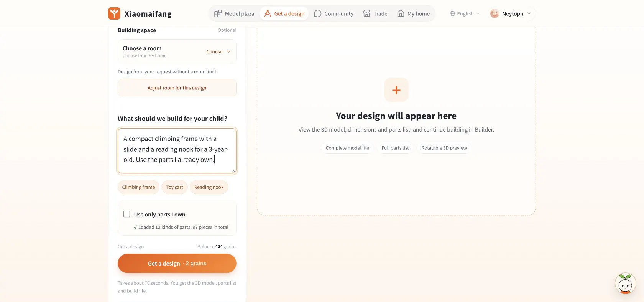Select the Reading nook suggestion chip
Screen dimensions: 644x302
point(209,187)
